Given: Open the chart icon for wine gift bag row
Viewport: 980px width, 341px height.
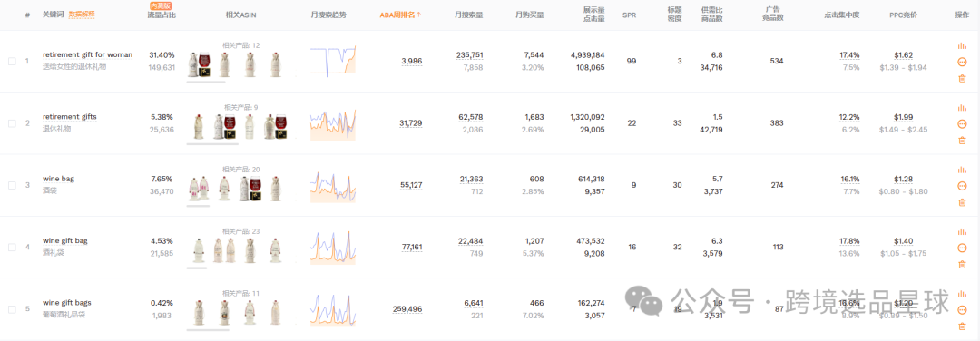Looking at the screenshot, I should pos(962,231).
